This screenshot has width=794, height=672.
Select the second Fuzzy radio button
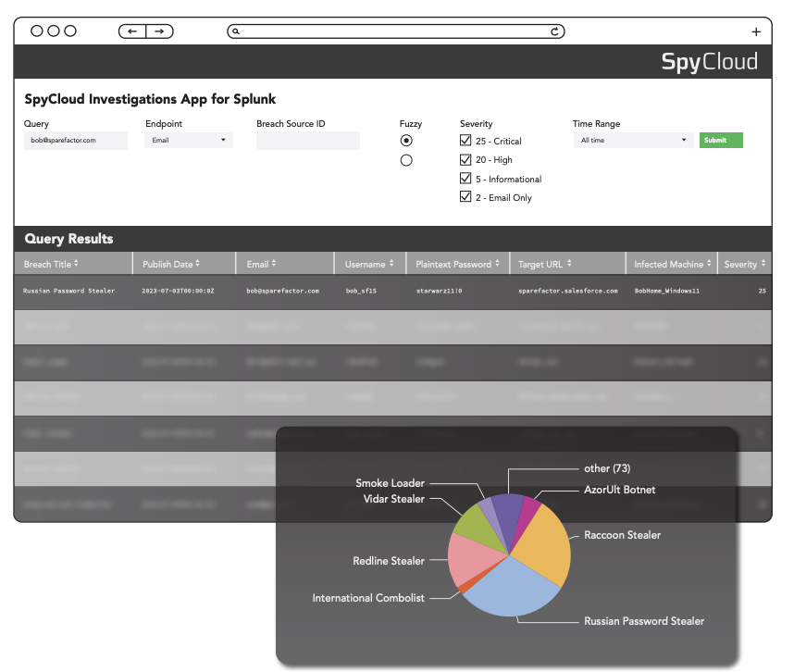click(x=406, y=160)
